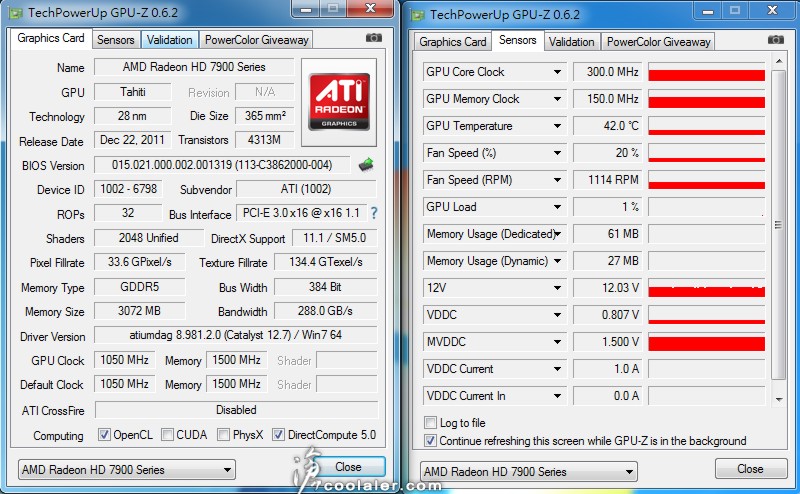Click scrollbar up arrow in Sensors list
Image resolution: width=800 pixels, height=494 pixels.
(x=779, y=62)
